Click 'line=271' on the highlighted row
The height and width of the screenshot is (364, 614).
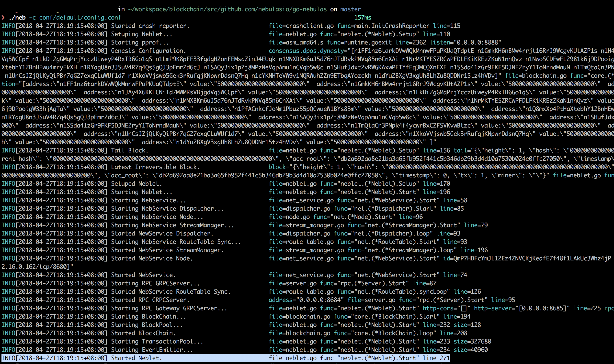point(436,358)
